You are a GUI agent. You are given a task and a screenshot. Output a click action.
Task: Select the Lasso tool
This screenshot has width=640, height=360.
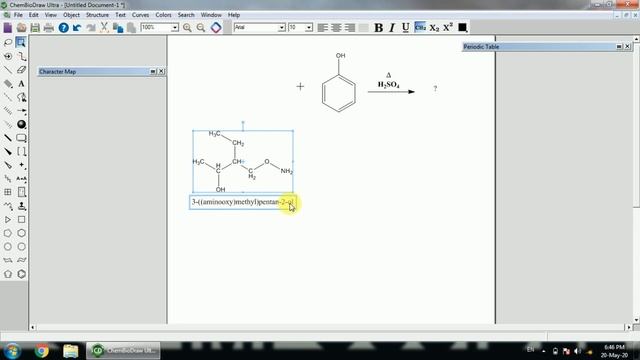coord(8,42)
